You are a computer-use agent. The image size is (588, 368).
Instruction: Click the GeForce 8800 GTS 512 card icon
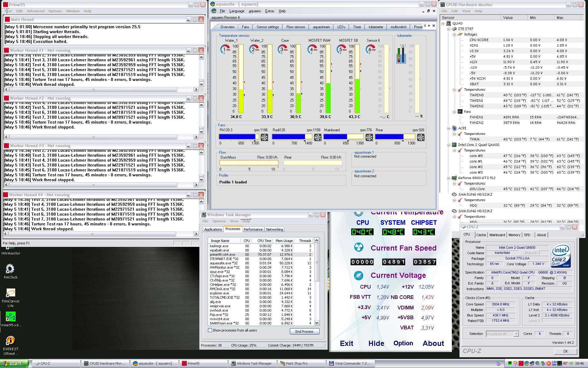pyautogui.click(x=454, y=178)
